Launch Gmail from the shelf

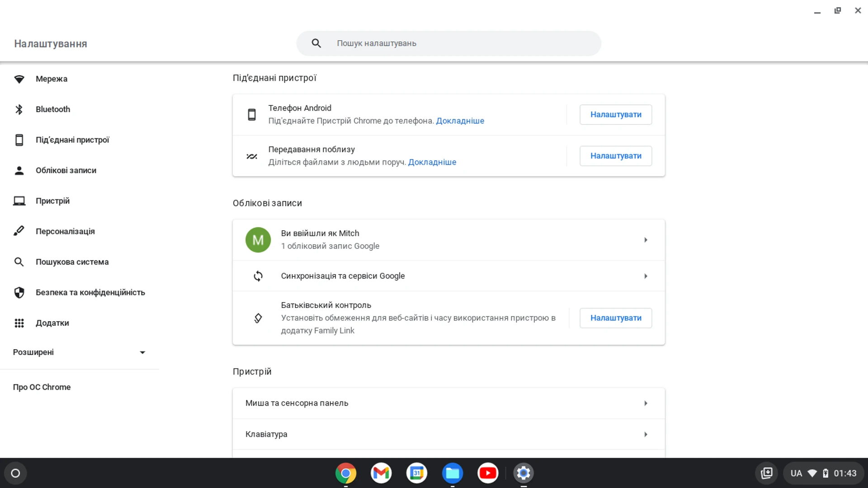pyautogui.click(x=381, y=473)
